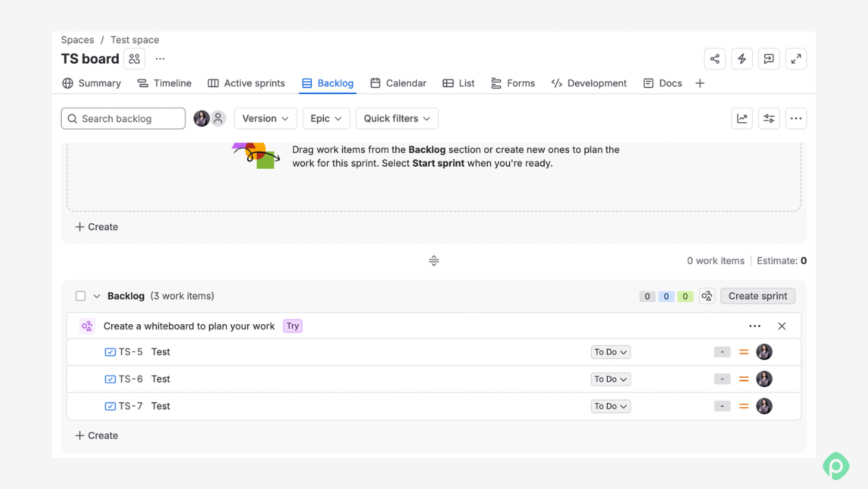Select the Backlog tab
Image resolution: width=868 pixels, height=489 pixels.
click(328, 83)
